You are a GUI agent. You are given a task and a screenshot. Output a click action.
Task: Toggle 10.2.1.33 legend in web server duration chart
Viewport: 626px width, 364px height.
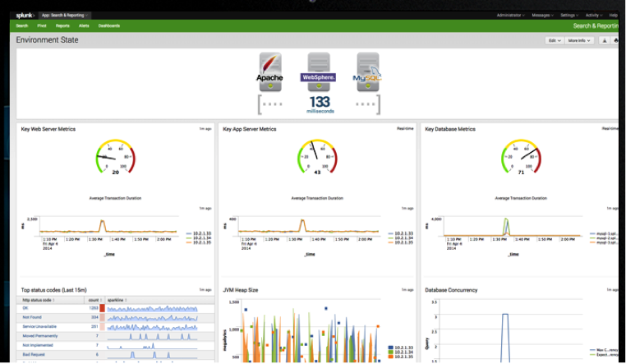(199, 233)
